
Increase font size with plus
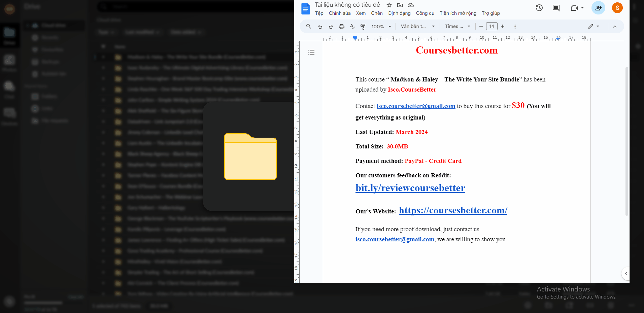coord(503,26)
